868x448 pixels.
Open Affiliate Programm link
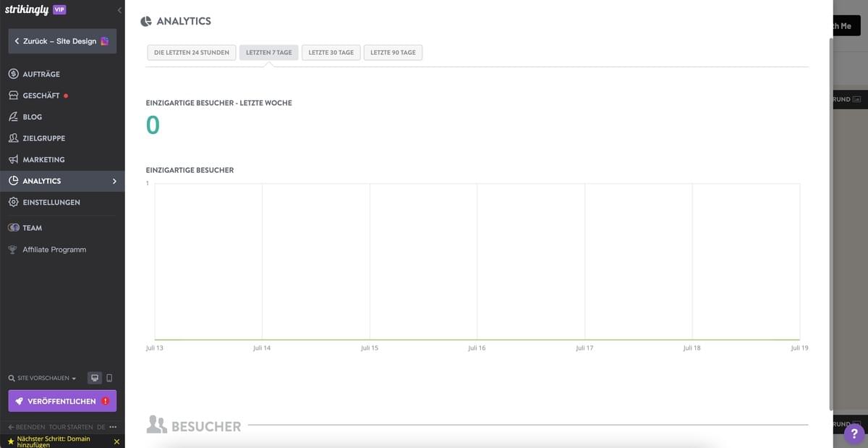[54, 250]
